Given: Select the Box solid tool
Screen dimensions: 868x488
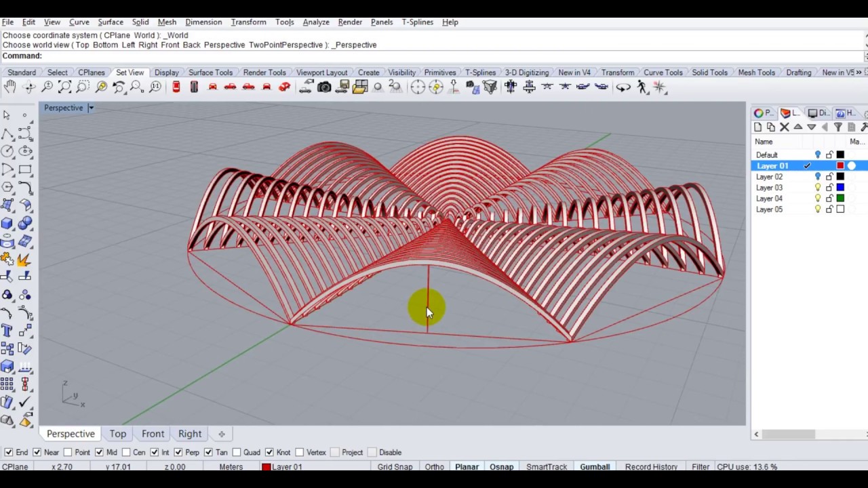Looking at the screenshot, I should click(7, 223).
